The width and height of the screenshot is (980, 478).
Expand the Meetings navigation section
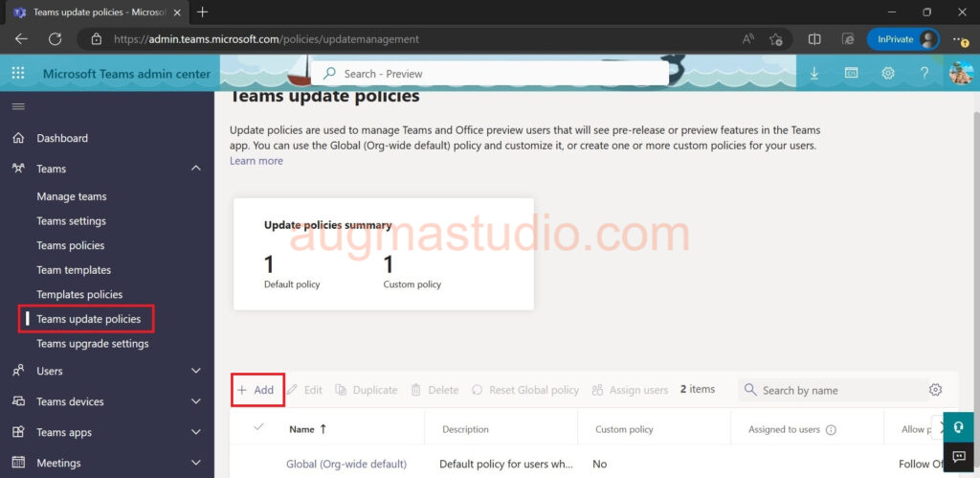[x=196, y=463]
